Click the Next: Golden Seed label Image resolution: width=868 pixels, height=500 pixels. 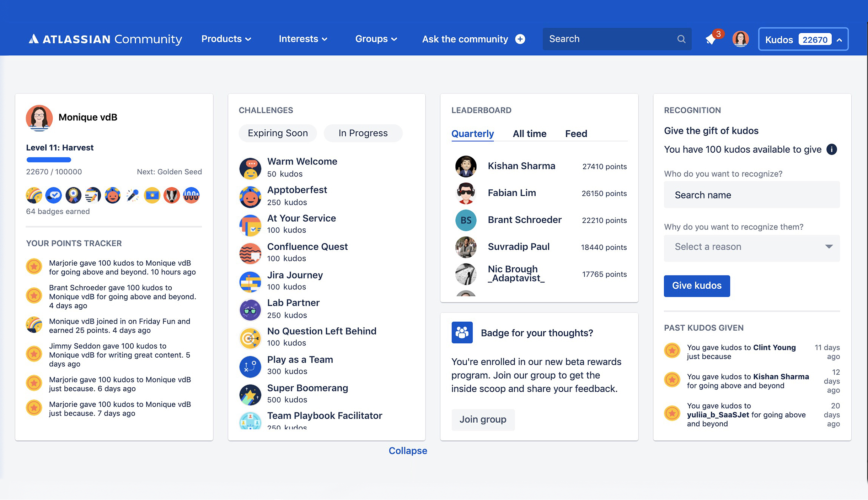pos(169,172)
